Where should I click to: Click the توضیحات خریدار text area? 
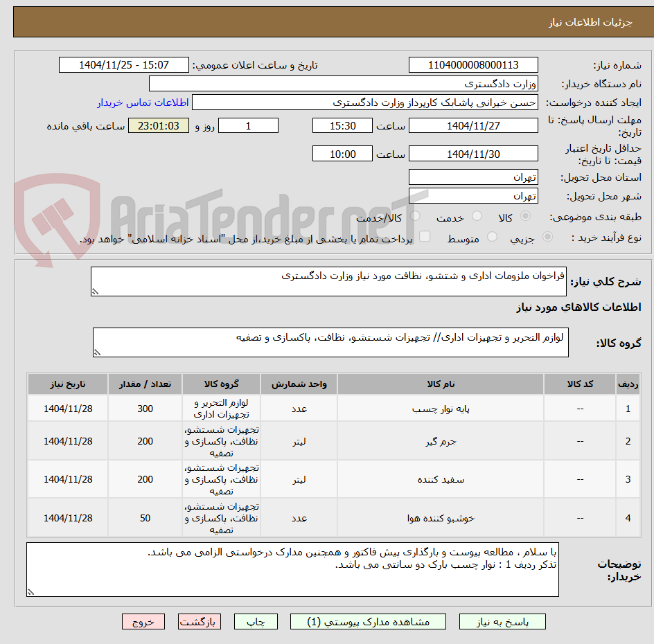(x=292, y=569)
